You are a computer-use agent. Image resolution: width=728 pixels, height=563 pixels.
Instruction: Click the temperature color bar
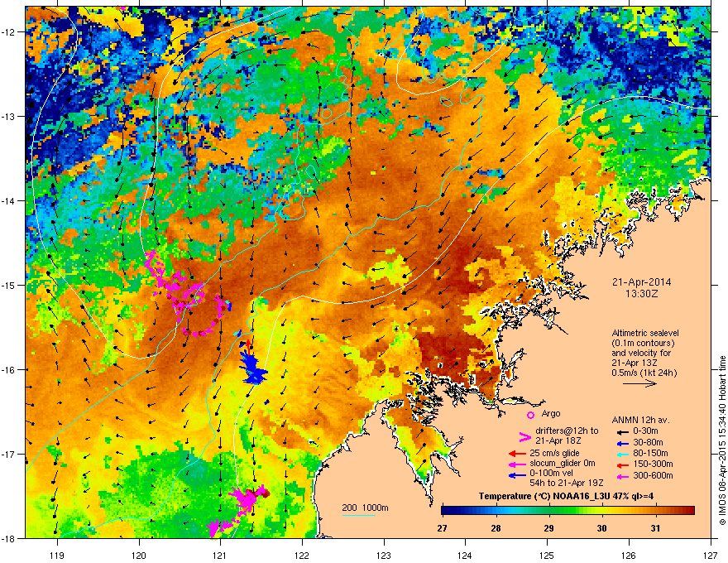click(x=568, y=511)
